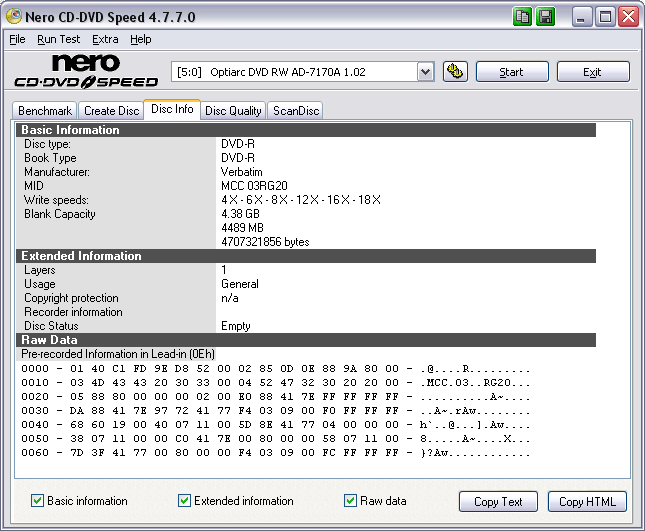Viewport: 645px width, 531px height.
Task: Select the Disc Info tab
Action: (x=172, y=109)
